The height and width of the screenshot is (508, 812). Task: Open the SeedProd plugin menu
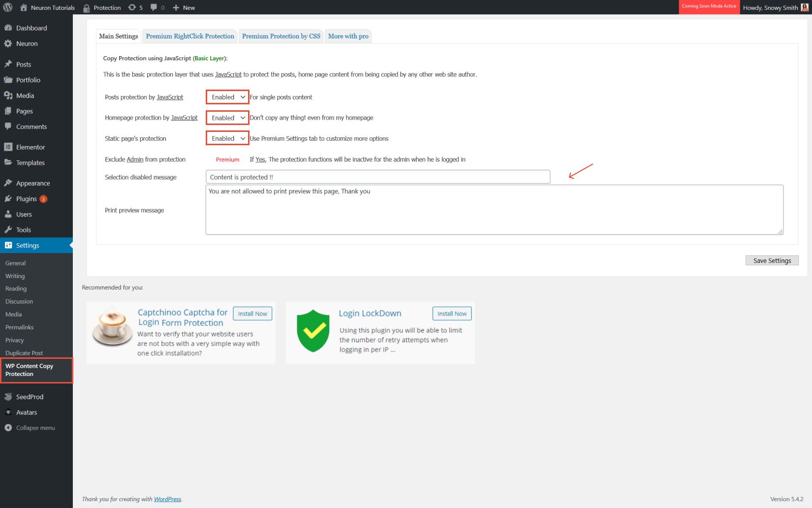(30, 396)
